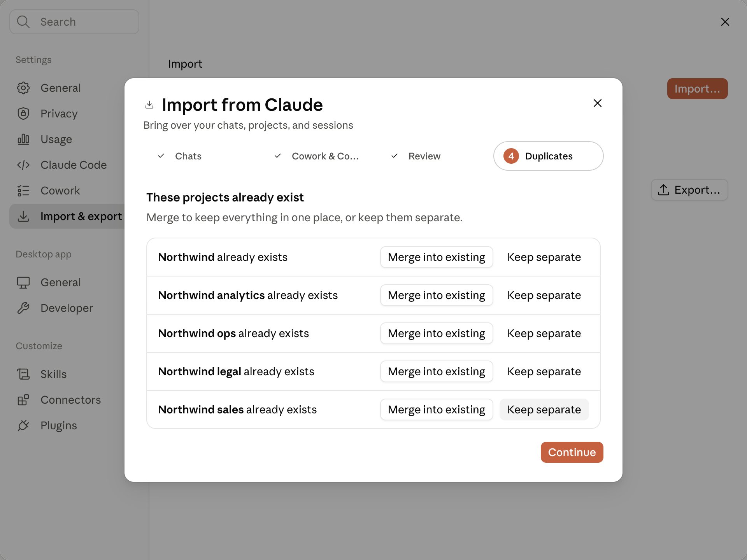Choose Merge into existing for Northwind ops
The width and height of the screenshot is (747, 560).
[x=437, y=333]
